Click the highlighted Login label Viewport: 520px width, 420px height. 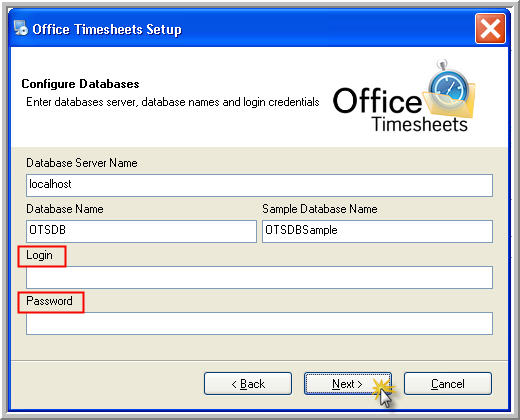[39, 255]
